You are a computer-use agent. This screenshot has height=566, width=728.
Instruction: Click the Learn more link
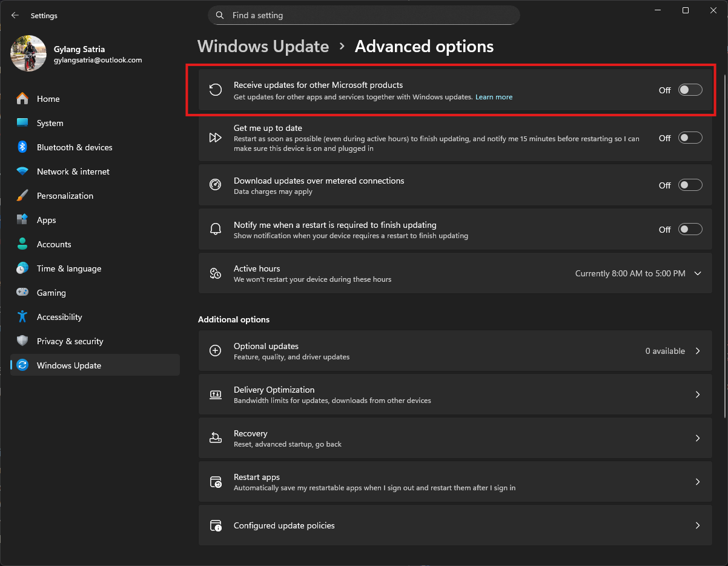tap(494, 97)
